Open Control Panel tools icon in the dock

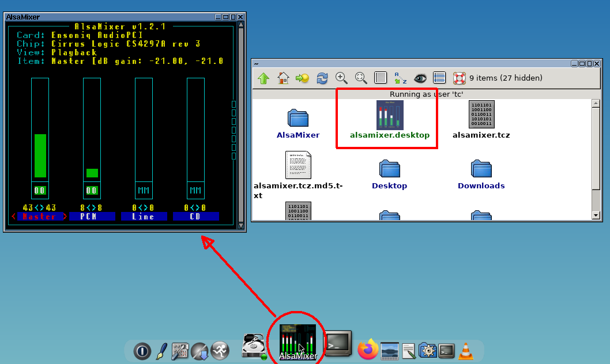(180, 351)
